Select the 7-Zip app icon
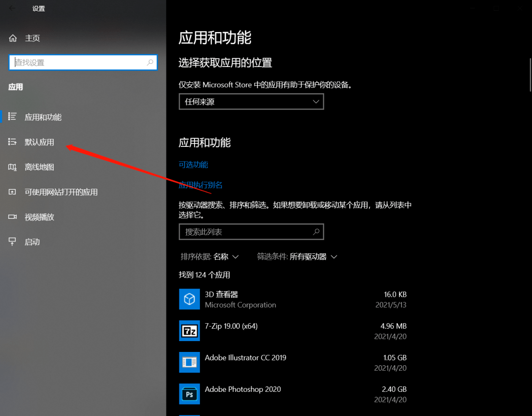Screen dimensions: 532x416 189,331
